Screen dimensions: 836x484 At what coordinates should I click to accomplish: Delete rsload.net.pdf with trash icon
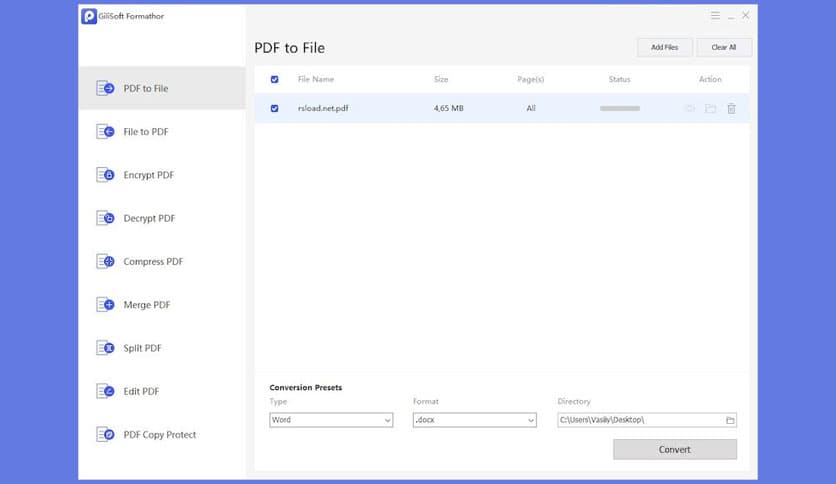tap(732, 108)
